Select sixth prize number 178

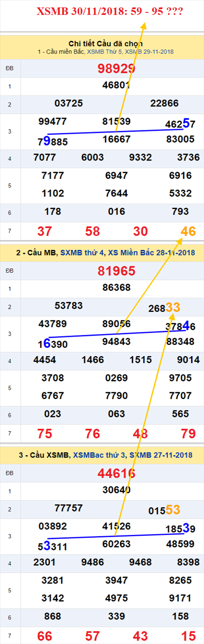pos(53,211)
